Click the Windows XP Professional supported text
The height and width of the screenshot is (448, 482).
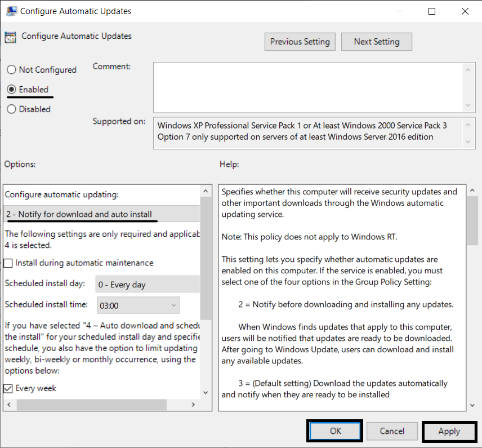(x=302, y=126)
